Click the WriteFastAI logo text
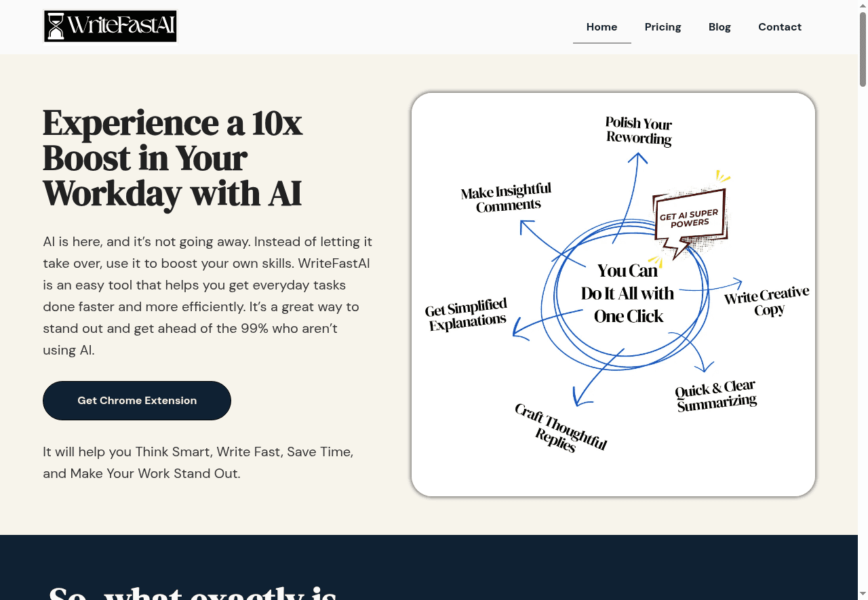 pyautogui.click(x=121, y=27)
